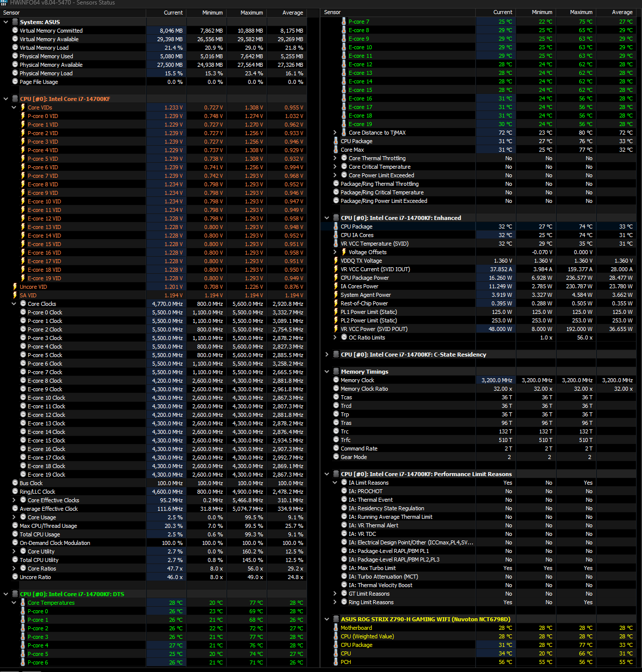Click the Physical Memory Used sensor icon
Viewport: 642px width, 672px height.
click(x=15, y=56)
